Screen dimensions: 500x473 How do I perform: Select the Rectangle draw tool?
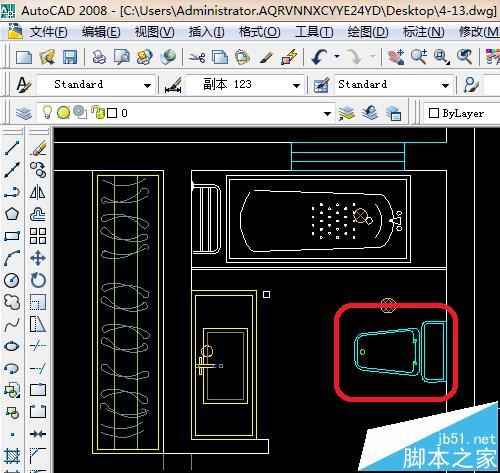pos(12,236)
